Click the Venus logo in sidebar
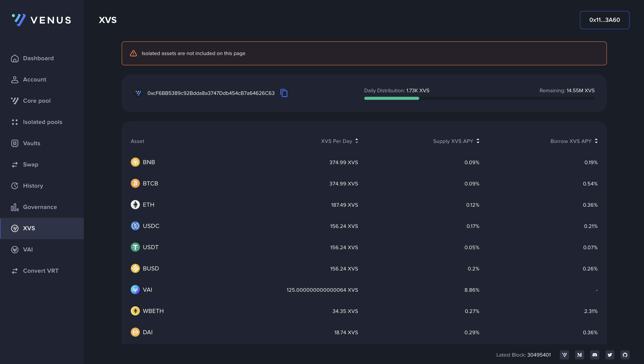Screen dimensions: 644x364 [x=42, y=20]
